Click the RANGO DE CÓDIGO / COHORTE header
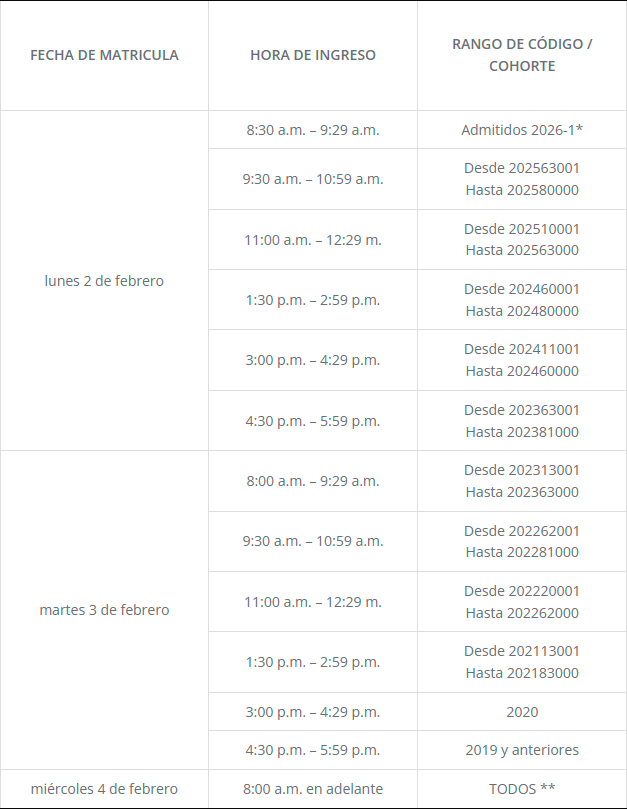This screenshot has width=627, height=809. pos(522,55)
